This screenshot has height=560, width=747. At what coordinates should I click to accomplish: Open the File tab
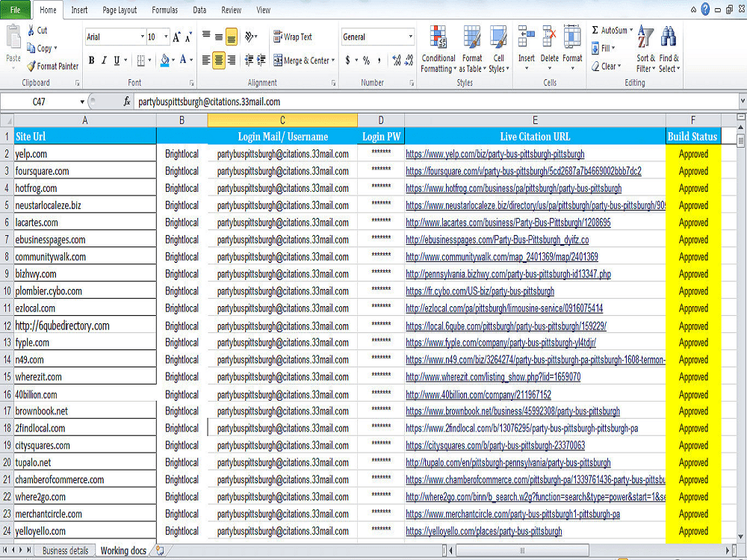pos(15,10)
